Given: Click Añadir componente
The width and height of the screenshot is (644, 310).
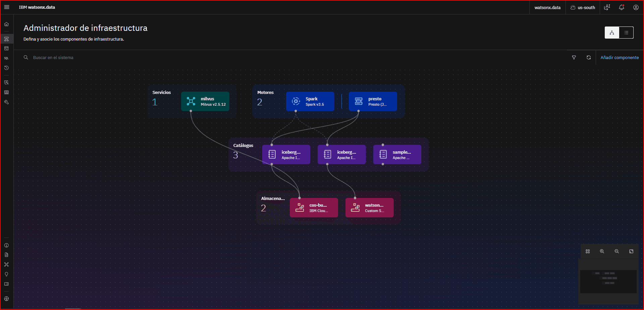Looking at the screenshot, I should tap(620, 58).
